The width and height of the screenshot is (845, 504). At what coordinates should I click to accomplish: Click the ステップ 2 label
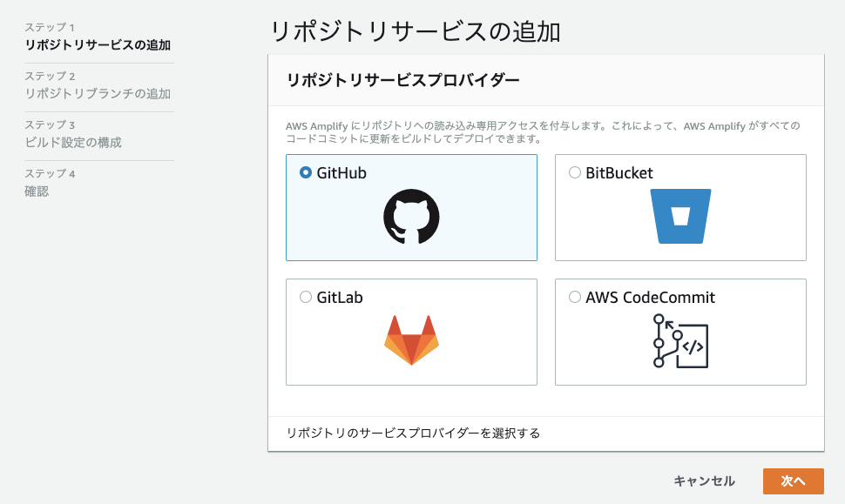(x=50, y=77)
